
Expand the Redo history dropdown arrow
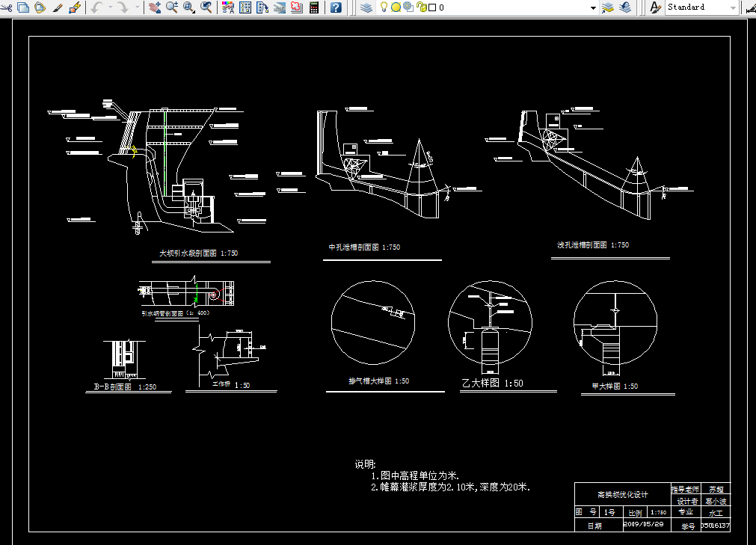pyautogui.click(x=138, y=7)
